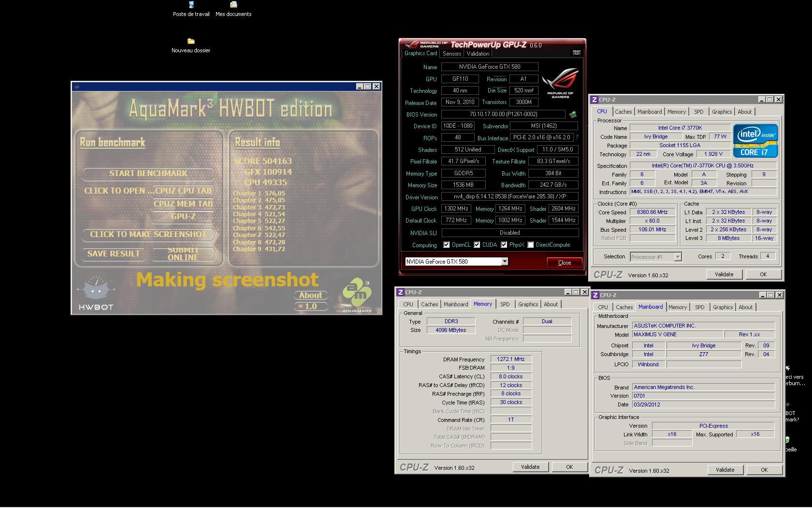Switch to Validation tab in GPU-Z
The height and width of the screenshot is (508, 812).
click(478, 54)
